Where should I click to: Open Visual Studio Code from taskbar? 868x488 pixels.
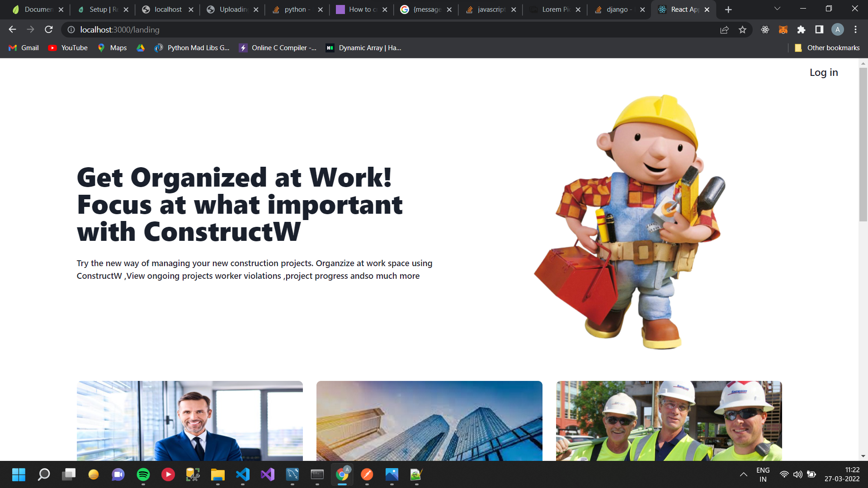coord(243,474)
